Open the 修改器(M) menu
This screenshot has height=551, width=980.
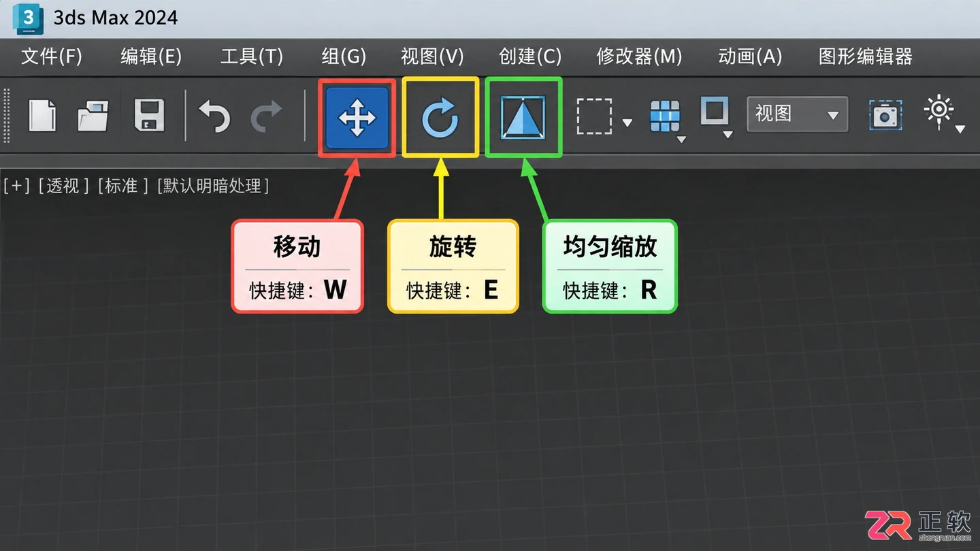coord(639,56)
